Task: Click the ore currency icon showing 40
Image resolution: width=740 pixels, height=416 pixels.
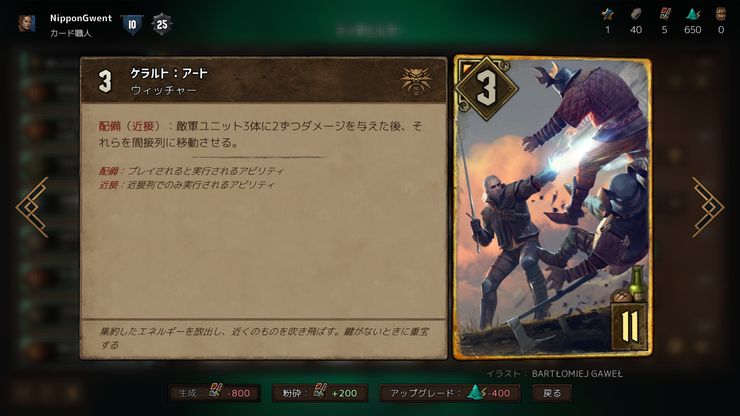Action: click(636, 14)
